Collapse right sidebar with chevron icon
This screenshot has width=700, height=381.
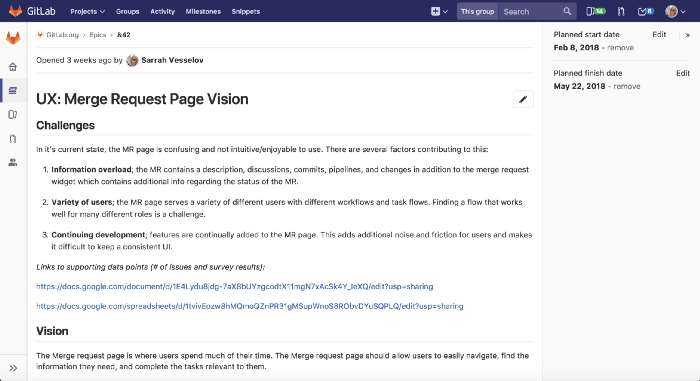688,35
